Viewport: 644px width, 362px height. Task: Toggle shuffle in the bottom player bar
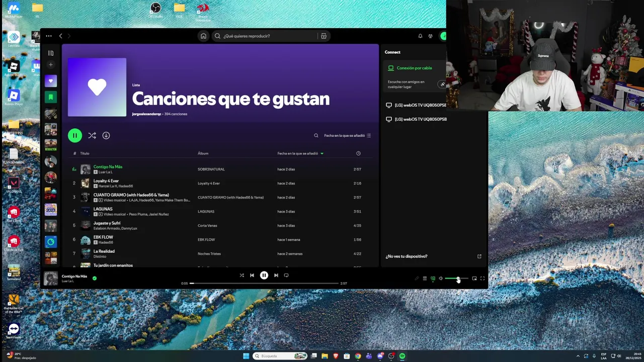pos(242,275)
